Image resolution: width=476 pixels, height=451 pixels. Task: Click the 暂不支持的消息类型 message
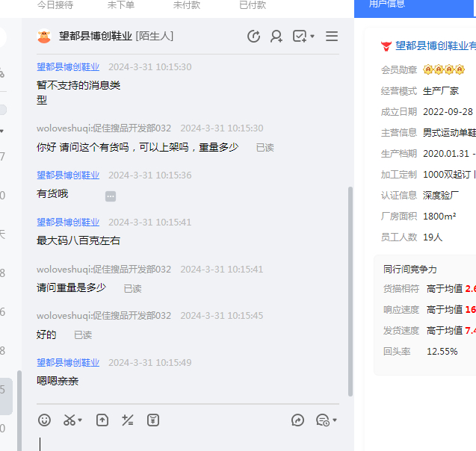click(78, 93)
